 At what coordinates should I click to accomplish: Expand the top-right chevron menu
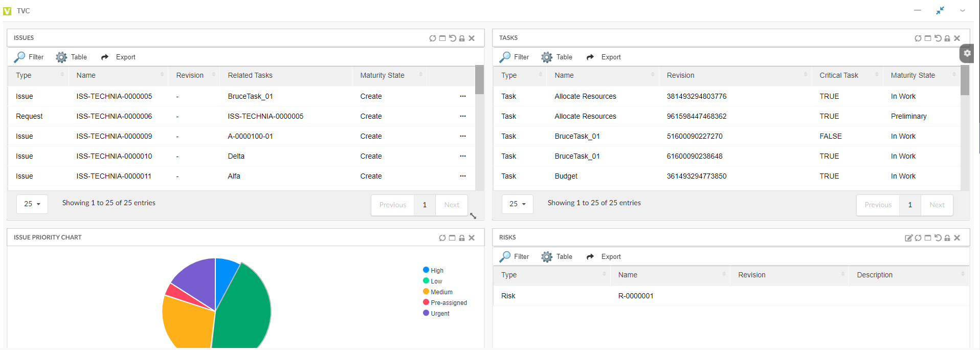[x=963, y=11]
